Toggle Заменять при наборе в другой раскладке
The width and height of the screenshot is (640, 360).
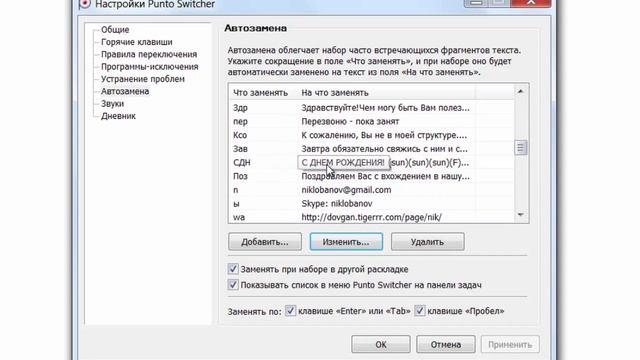[233, 269]
